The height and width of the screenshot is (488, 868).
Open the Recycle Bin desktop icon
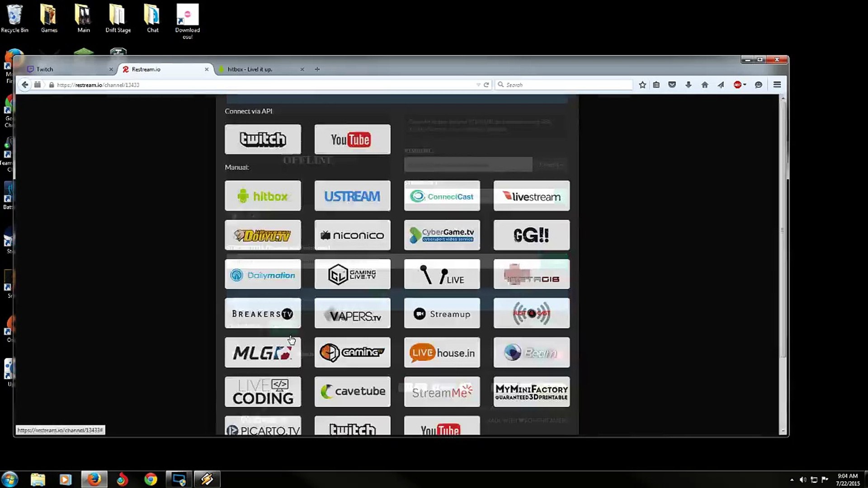click(x=14, y=19)
